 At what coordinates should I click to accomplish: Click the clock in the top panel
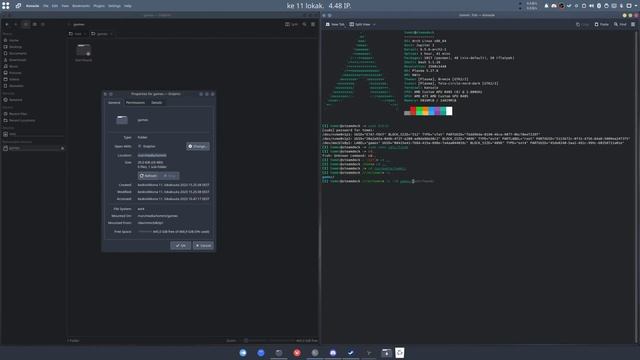(319, 6)
